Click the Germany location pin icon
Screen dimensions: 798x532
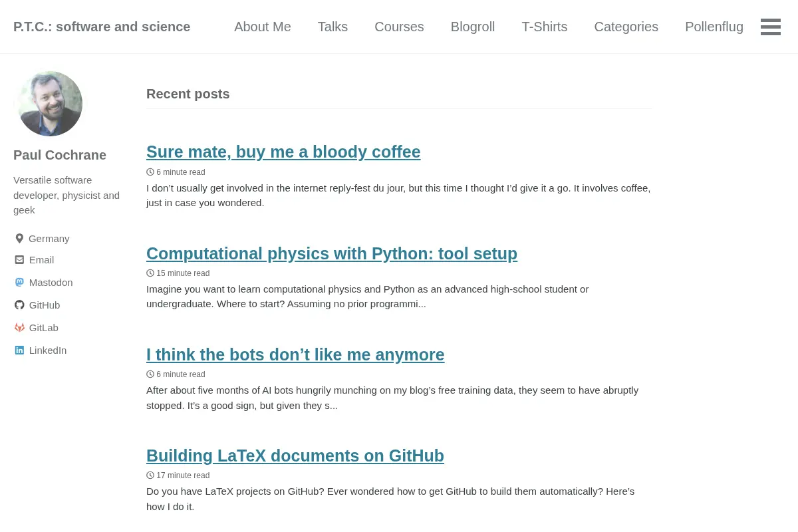tap(19, 238)
